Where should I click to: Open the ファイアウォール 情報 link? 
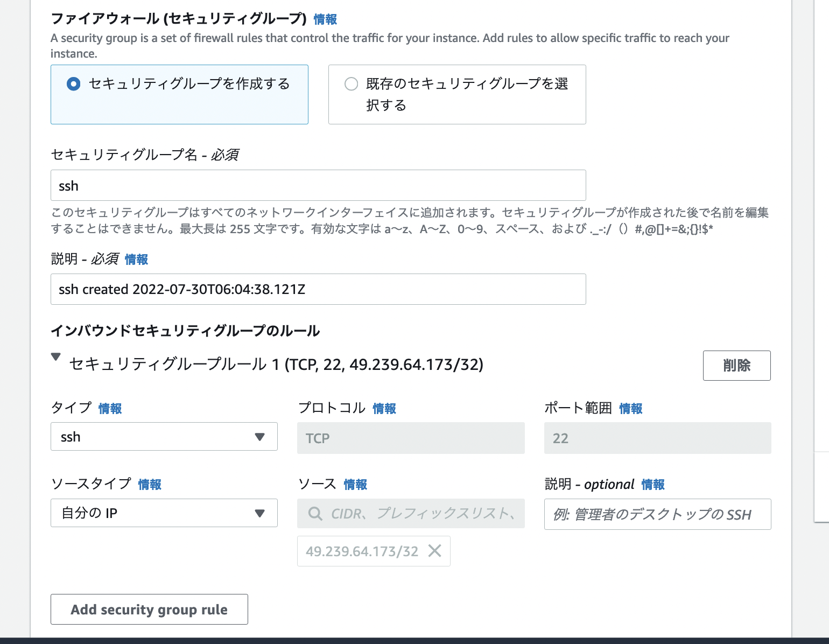[325, 19]
